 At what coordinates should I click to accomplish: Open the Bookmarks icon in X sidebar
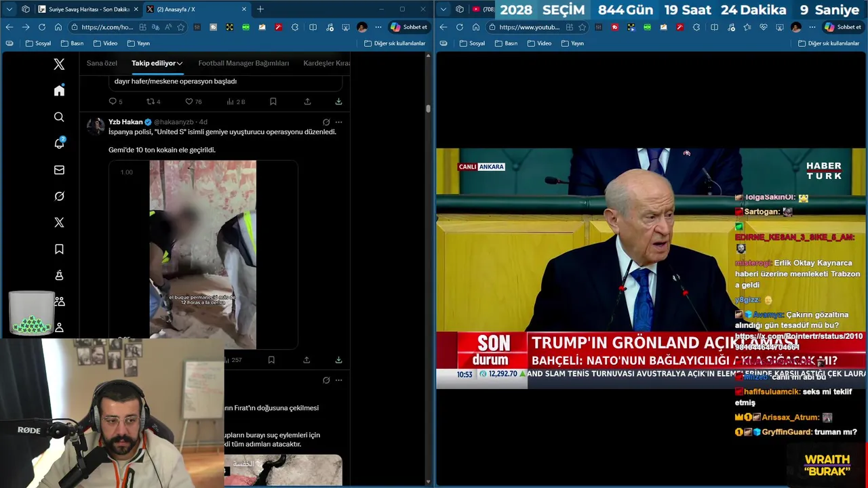[x=59, y=249]
